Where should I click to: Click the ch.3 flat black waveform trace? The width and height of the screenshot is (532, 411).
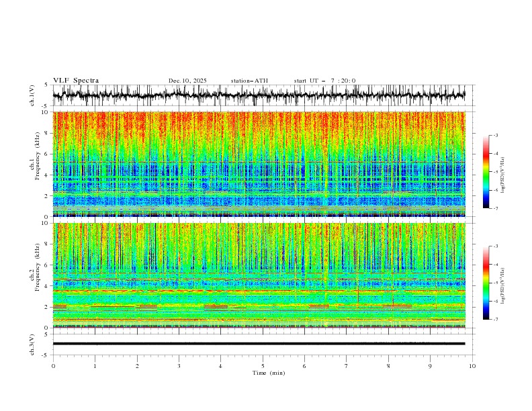point(259,344)
